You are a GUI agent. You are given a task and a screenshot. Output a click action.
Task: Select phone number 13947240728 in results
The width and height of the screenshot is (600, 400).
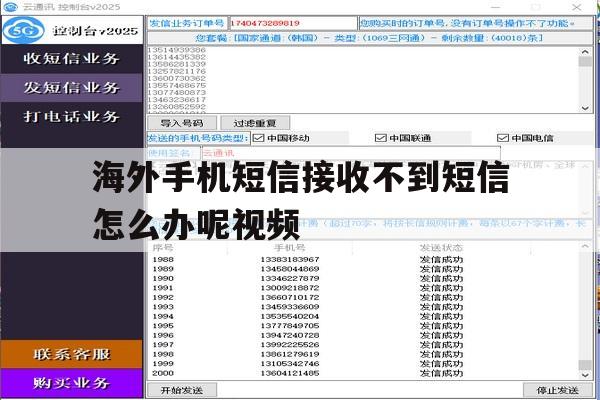[290, 335]
